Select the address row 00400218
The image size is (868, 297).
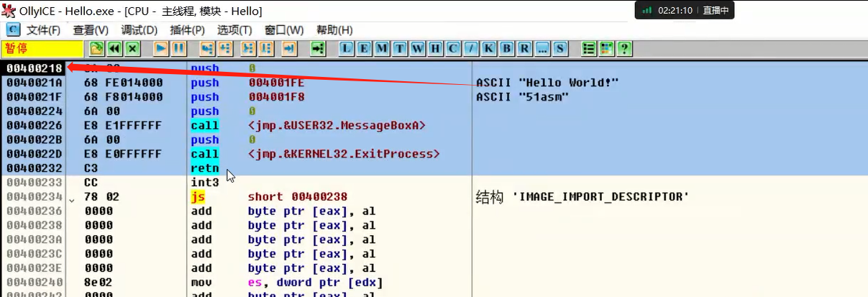click(x=33, y=68)
